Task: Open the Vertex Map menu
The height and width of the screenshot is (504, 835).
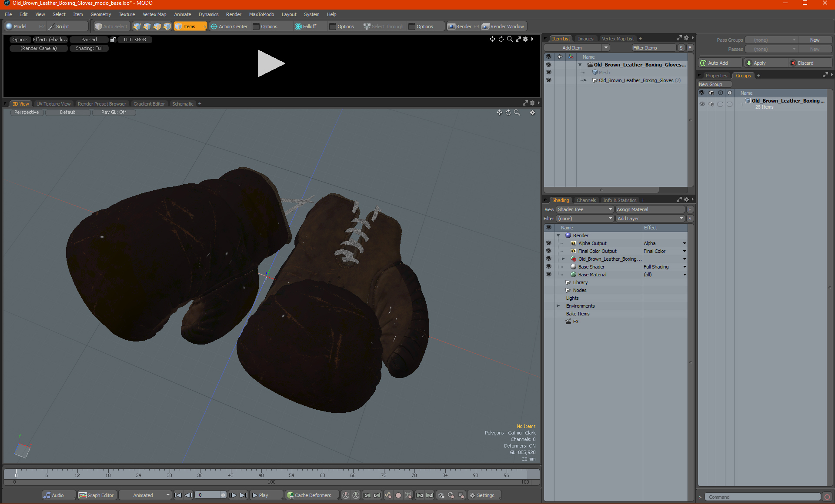Action: click(154, 14)
